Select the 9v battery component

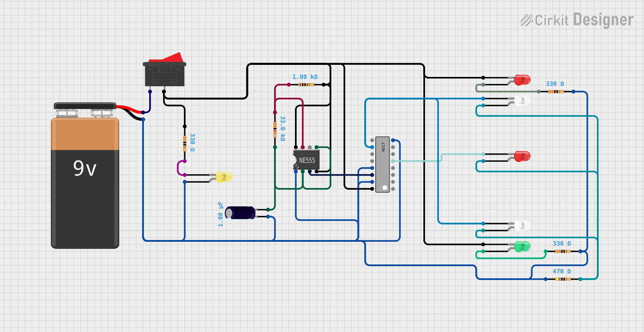pos(85,183)
